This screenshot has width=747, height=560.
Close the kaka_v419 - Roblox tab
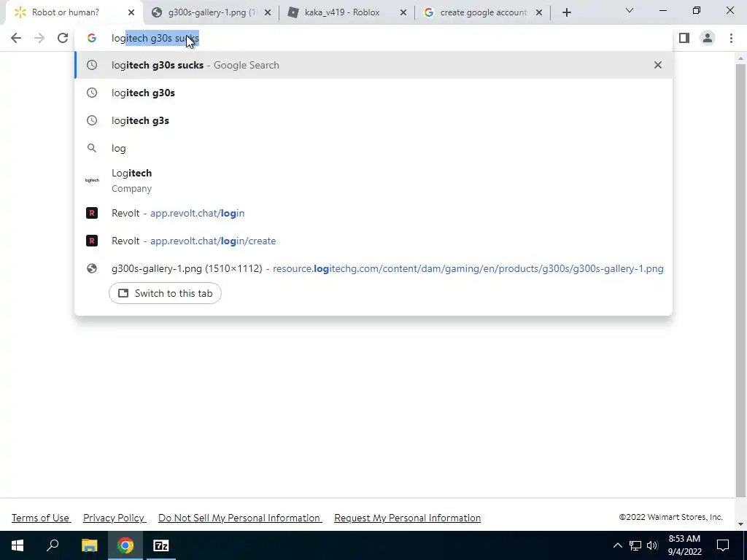click(403, 13)
